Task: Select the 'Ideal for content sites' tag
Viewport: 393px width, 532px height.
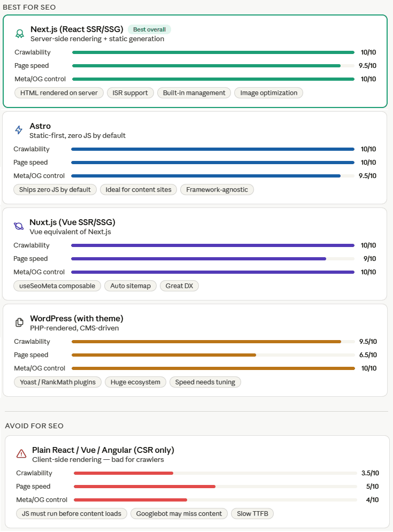Action: click(138, 190)
